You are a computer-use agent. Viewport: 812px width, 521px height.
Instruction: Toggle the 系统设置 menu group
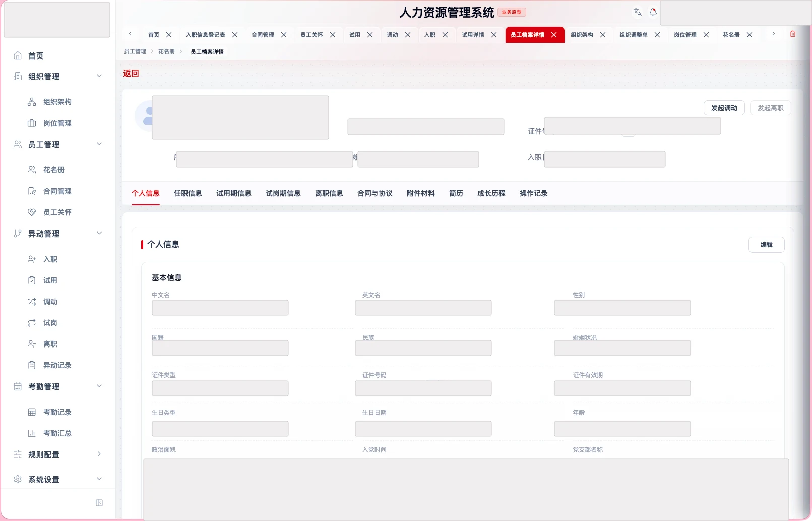(99, 479)
